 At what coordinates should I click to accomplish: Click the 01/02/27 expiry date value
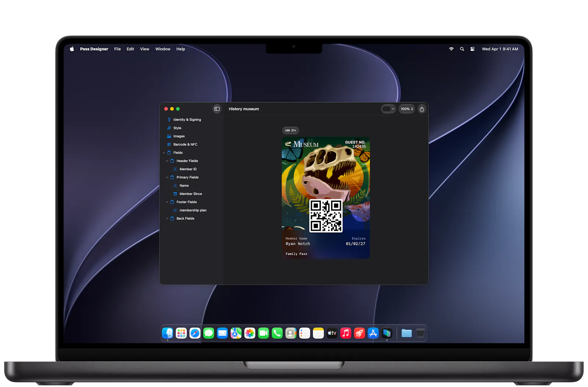[x=355, y=244]
